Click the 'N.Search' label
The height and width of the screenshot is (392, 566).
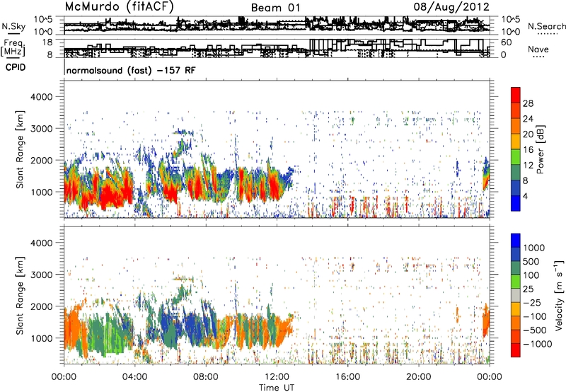[546, 26]
